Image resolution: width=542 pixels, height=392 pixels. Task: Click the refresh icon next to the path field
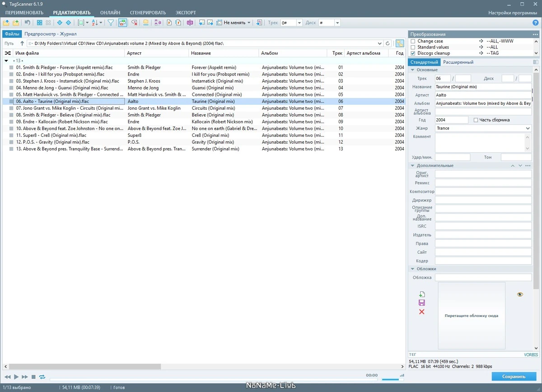(388, 43)
